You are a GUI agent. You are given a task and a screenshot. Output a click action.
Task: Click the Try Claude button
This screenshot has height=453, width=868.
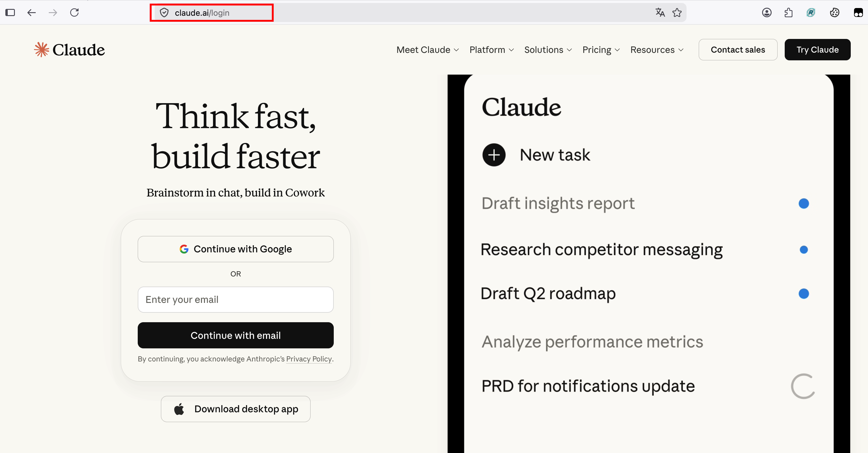(x=817, y=50)
